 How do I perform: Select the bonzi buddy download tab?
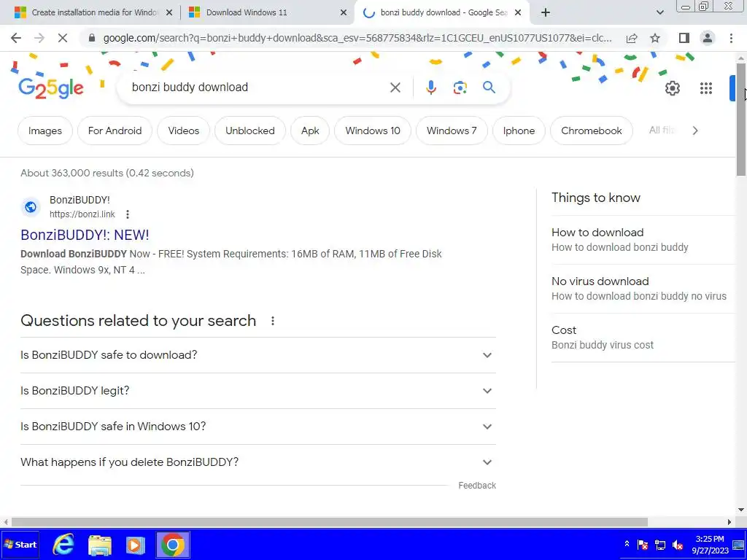tap(441, 13)
